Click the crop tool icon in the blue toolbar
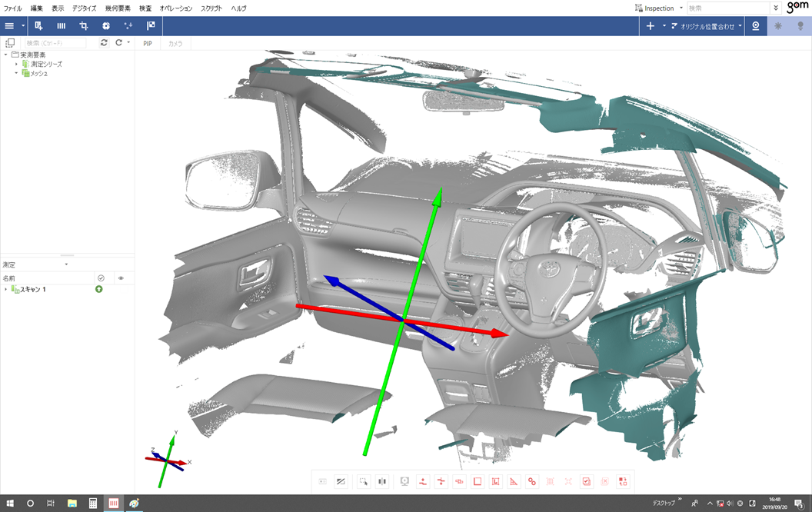Viewport: 812px width, 512px height. point(84,25)
